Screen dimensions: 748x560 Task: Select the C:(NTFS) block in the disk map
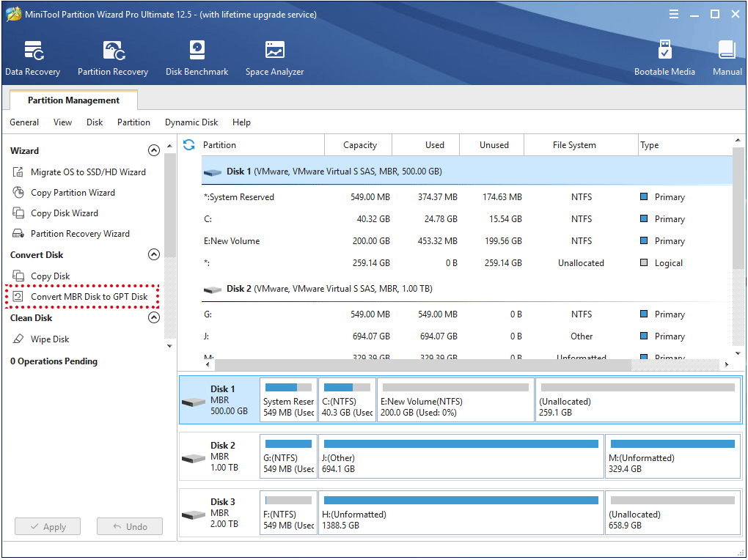pos(348,400)
